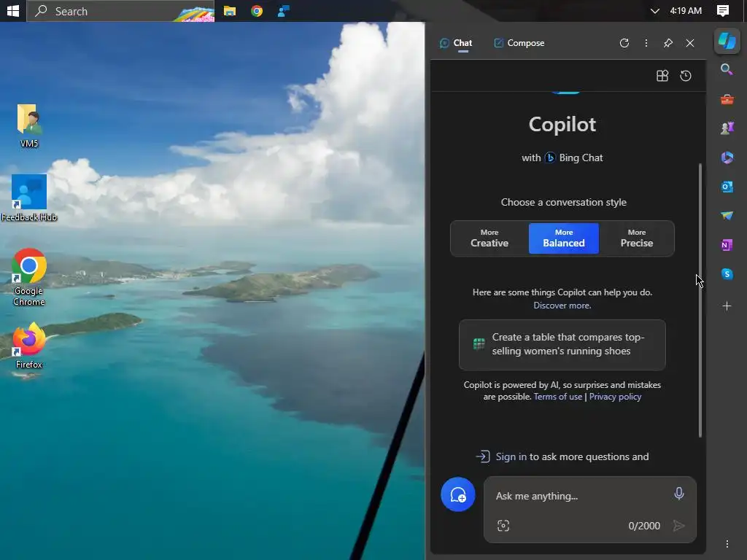This screenshot has width=747, height=560.
Task: Open recent chat history icon
Action: (x=686, y=76)
